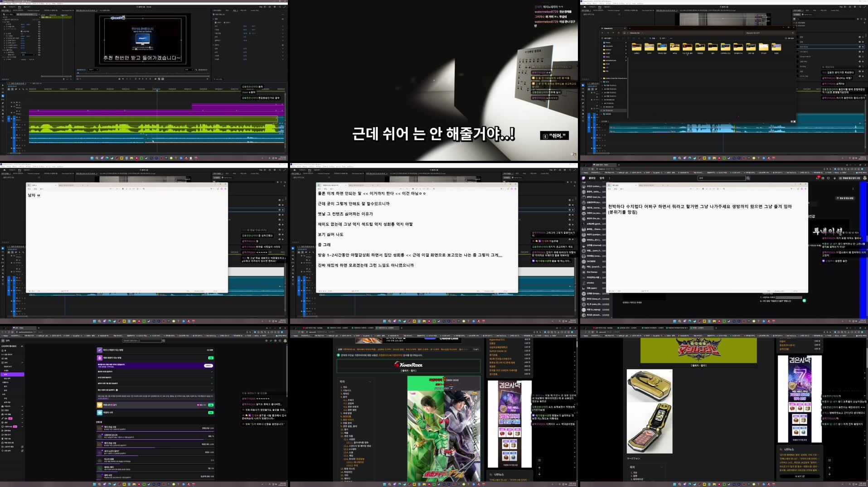Click Riot Games in the member list
Viewport: 868px width, 487px height.
click(x=592, y=272)
